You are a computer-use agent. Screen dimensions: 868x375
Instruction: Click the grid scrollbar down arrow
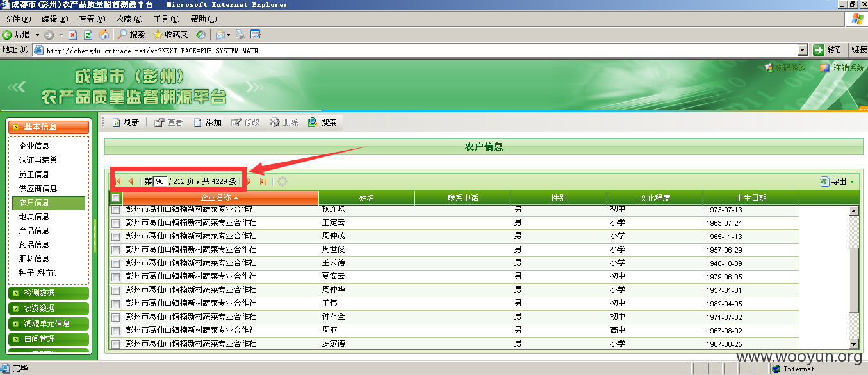click(x=853, y=344)
